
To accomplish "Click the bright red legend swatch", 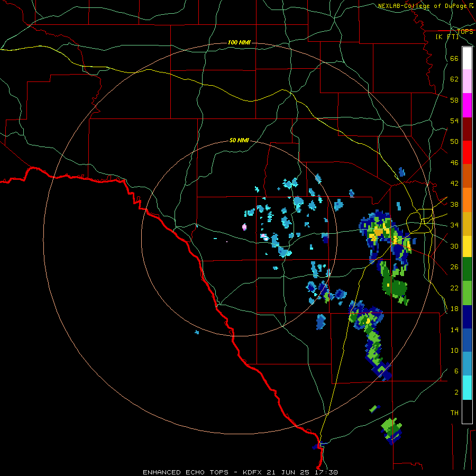I will point(467,152).
